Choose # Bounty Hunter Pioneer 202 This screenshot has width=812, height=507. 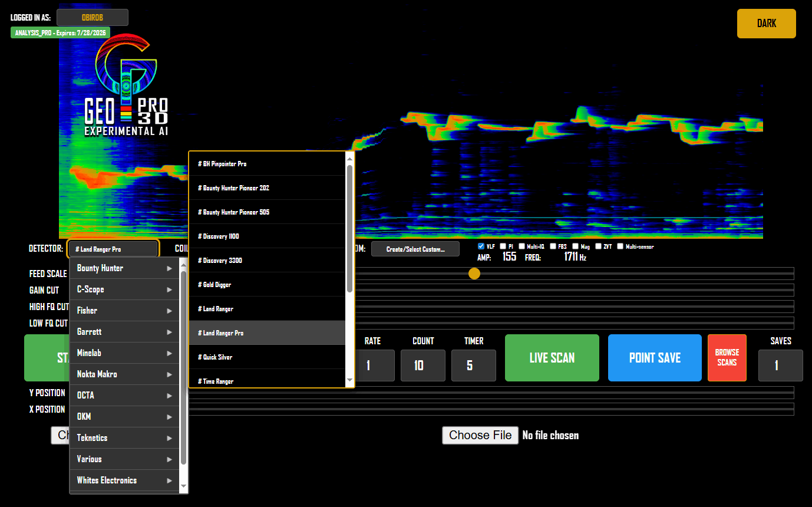click(x=267, y=188)
